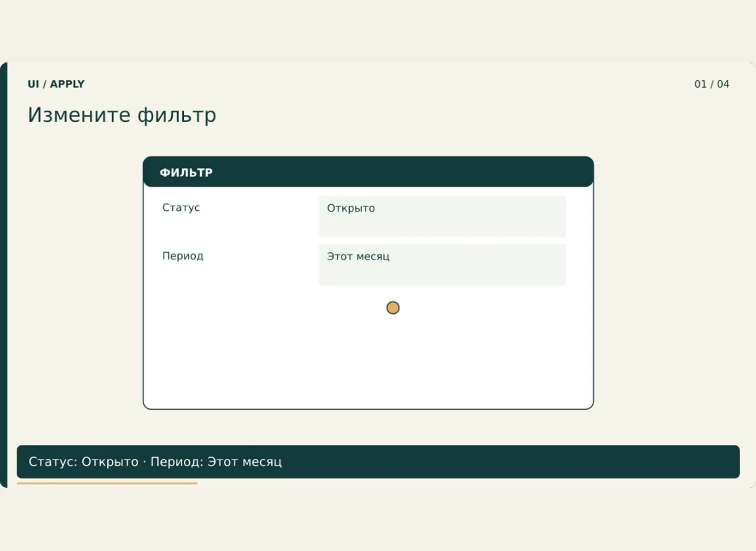Click the orange circle marker below Период field
The image size is (756, 551).
[393, 308]
